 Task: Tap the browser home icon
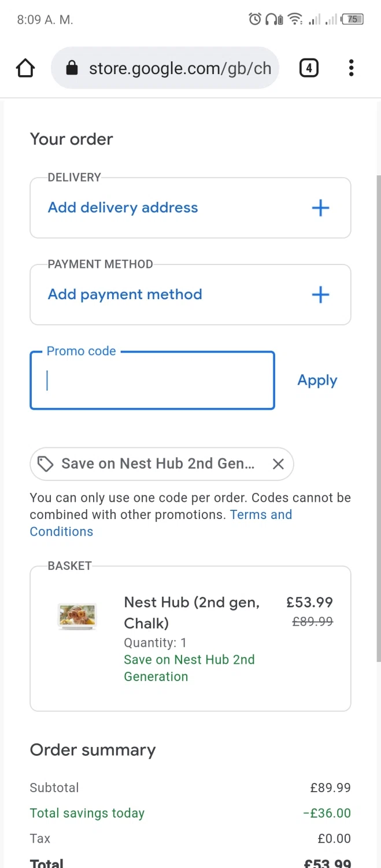pyautogui.click(x=25, y=68)
